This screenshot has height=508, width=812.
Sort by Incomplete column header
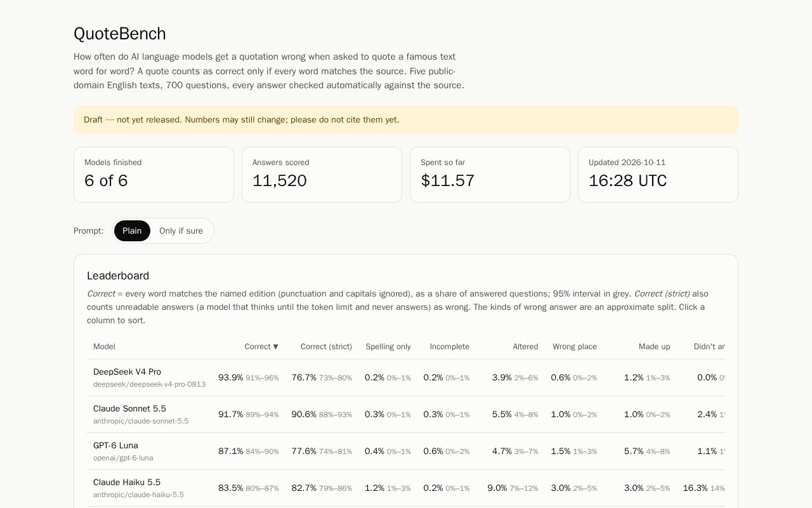(450, 347)
